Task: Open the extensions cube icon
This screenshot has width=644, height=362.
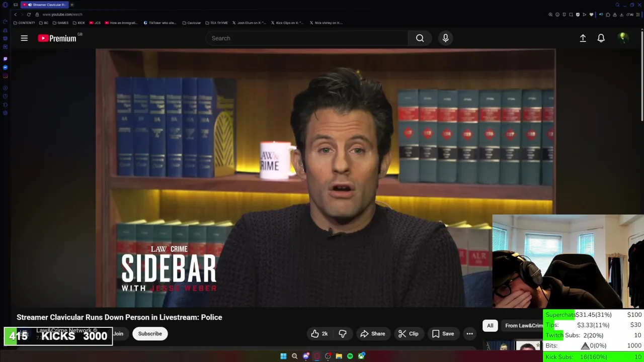Action: (608, 15)
